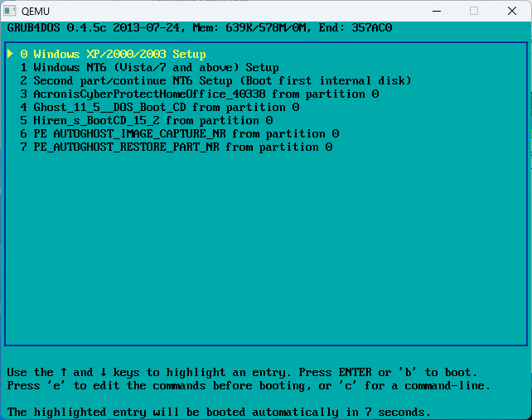Select PE AUTOGHOST_IMAGE_CAPTURE_NR entry
Image resolution: width=532 pixels, height=420 pixels.
[x=180, y=133]
